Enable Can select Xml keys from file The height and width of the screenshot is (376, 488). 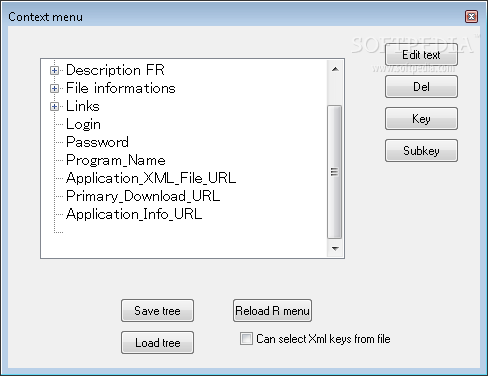tap(246, 339)
